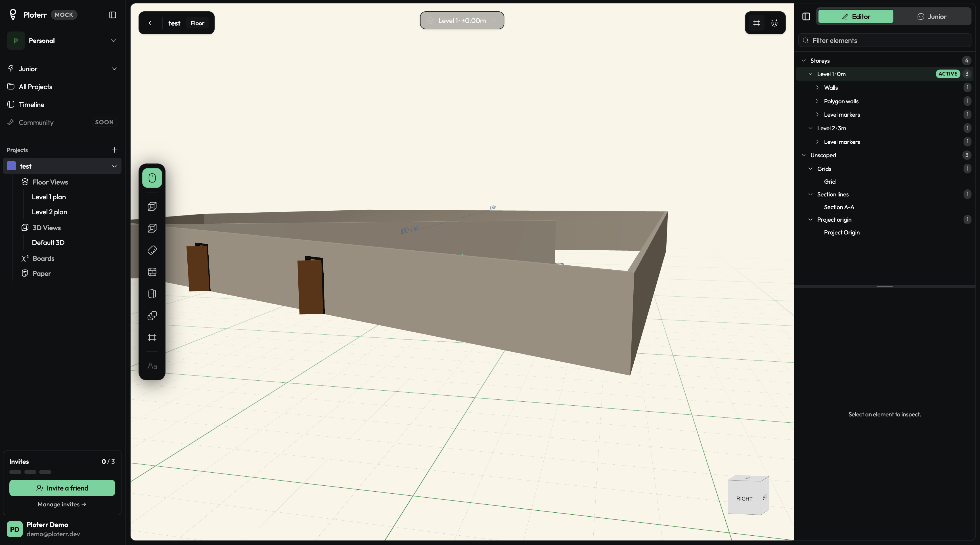Collapse the left sidebar panel icon
This screenshot has width=980, height=545.
pyautogui.click(x=113, y=15)
